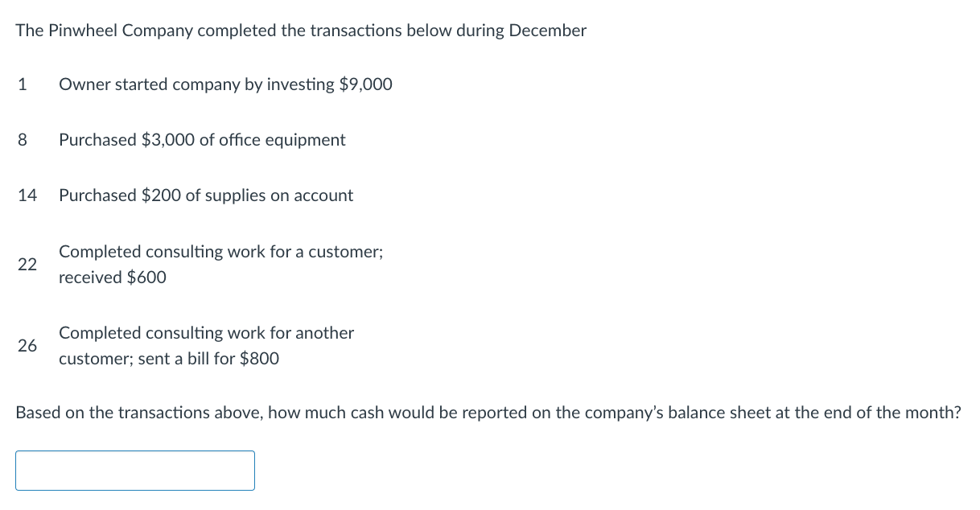Click date number 22 in the transaction list
The width and height of the screenshot is (980, 510).
pos(27,265)
